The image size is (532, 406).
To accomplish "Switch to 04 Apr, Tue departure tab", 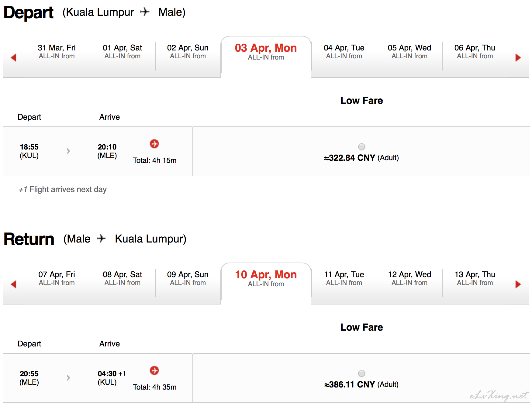I will pos(344,52).
